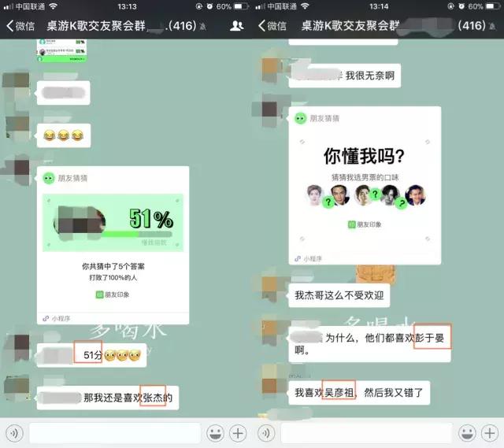Tap 你共猜中了5个答案 text on result card
Viewport: 504px width, 448px height.
pyautogui.click(x=113, y=266)
